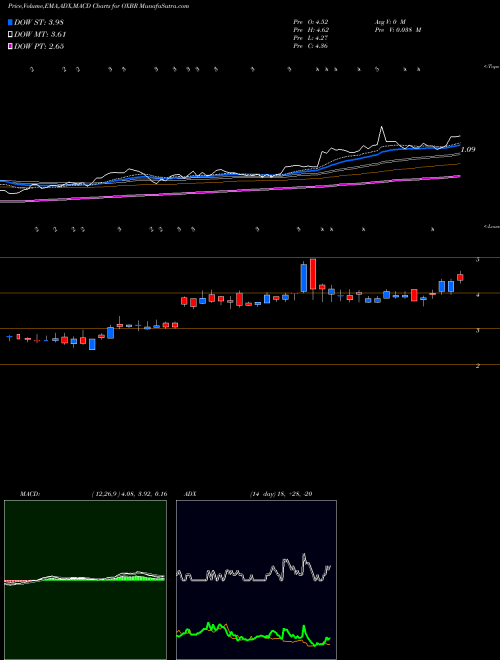Select the 'DOW ST: 3.98' legend text
The image size is (500, 660).
39,22
